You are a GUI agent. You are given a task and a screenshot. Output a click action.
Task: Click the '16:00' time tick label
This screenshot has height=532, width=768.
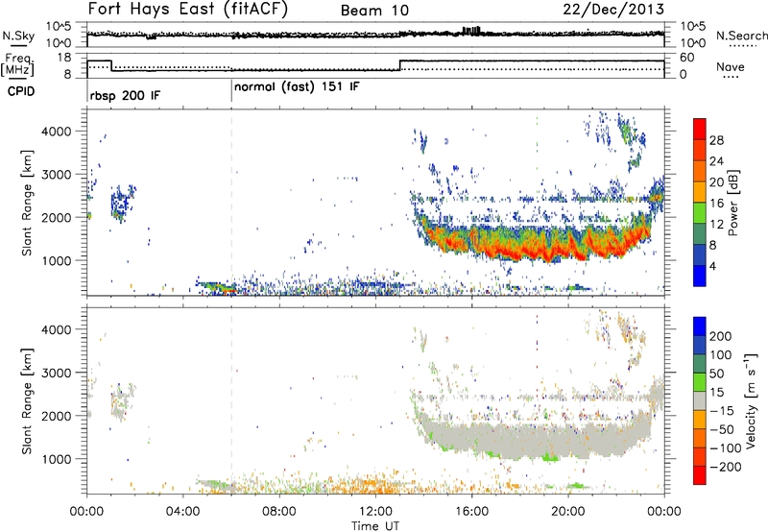(x=472, y=512)
